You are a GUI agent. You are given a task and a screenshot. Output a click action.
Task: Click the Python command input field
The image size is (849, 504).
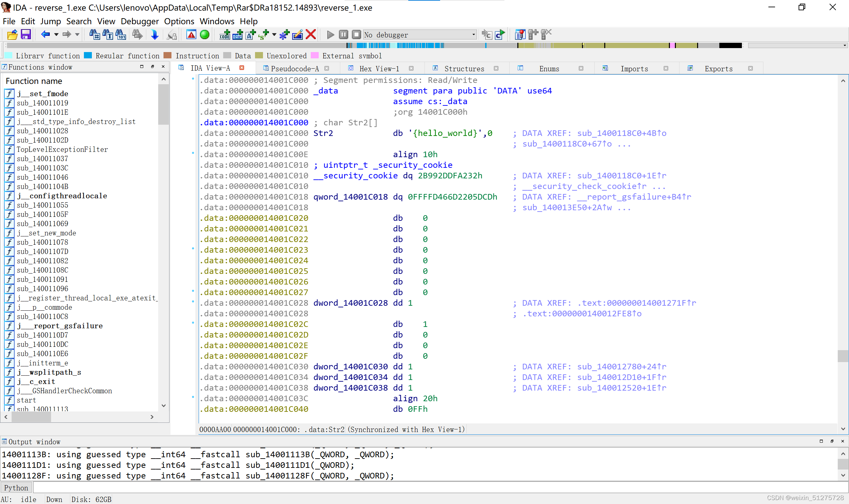pyautogui.click(x=440, y=488)
